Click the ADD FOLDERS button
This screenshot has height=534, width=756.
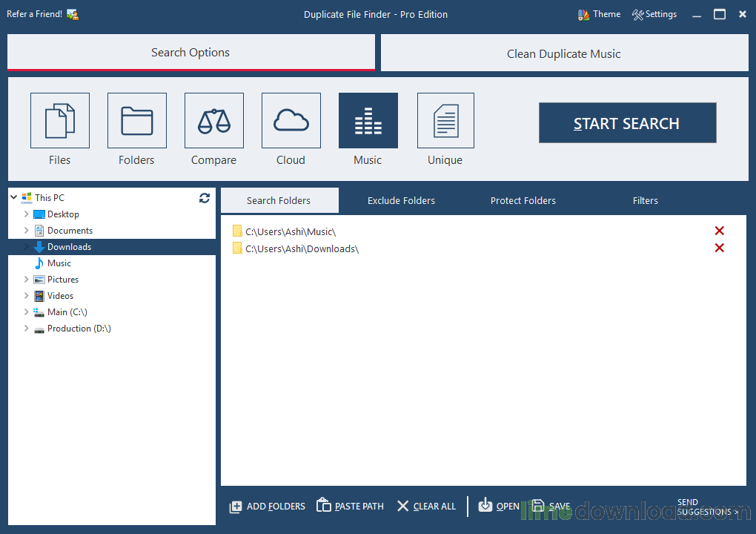pos(268,507)
